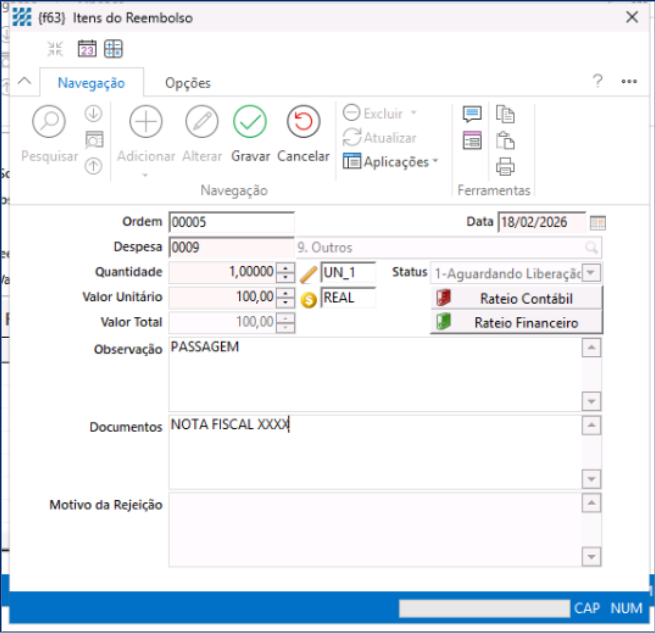Collapse the ribbon using the chevron
Screen dimensions: 655x633
coord(25,82)
